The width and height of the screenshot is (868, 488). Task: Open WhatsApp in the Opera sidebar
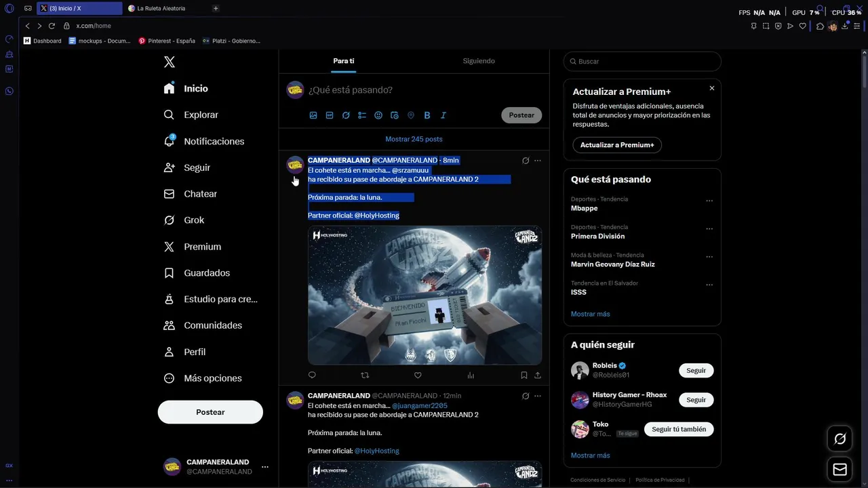(x=9, y=91)
